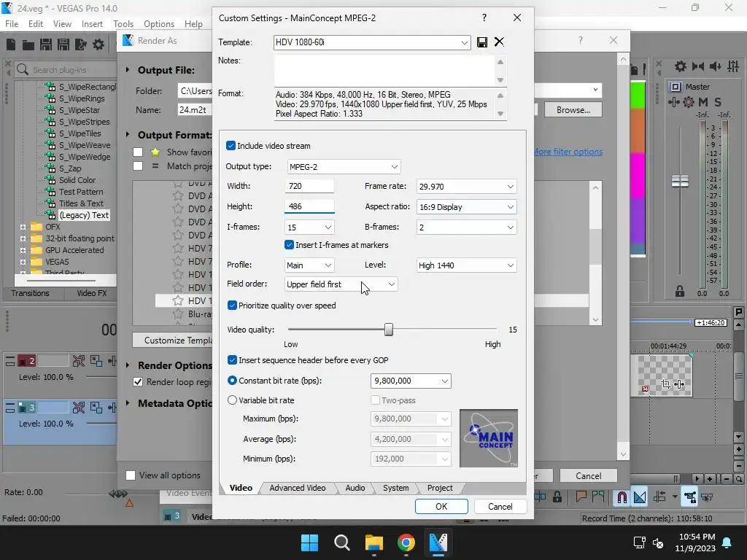Click the Master bus Solo S button

[718, 102]
